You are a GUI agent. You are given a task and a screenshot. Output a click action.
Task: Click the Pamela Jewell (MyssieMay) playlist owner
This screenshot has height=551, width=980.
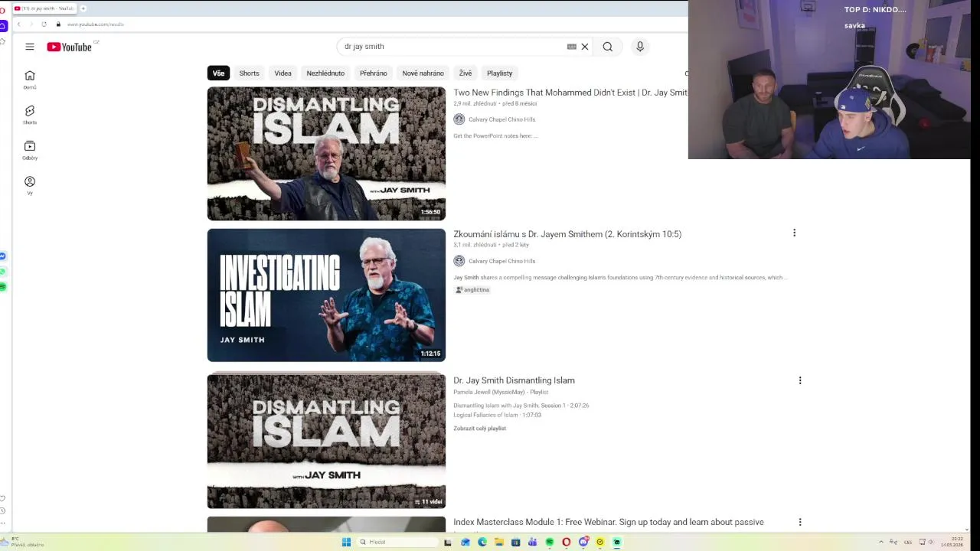(x=488, y=392)
